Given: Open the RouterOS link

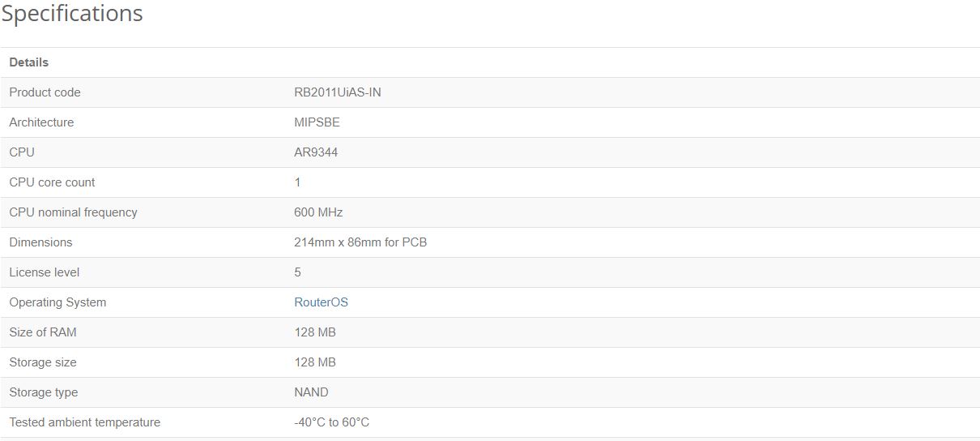Looking at the screenshot, I should pos(321,302).
